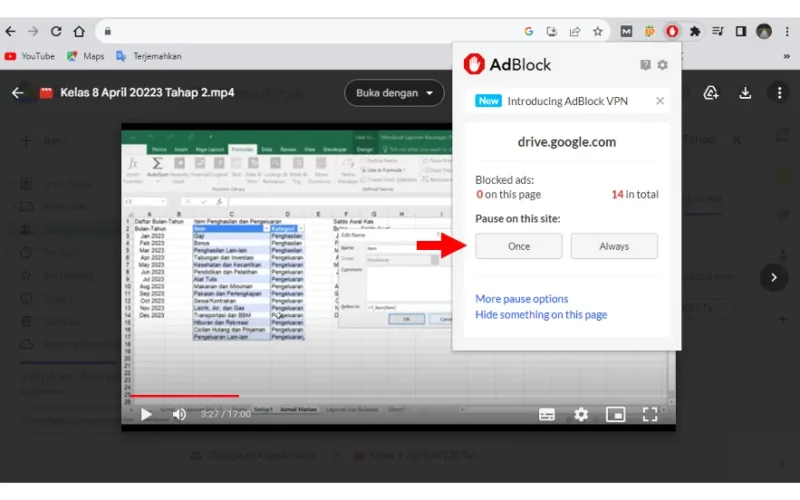Screen dimensions: 800x500
Task: Click the add shortcut to Drive icon
Action: [x=711, y=93]
